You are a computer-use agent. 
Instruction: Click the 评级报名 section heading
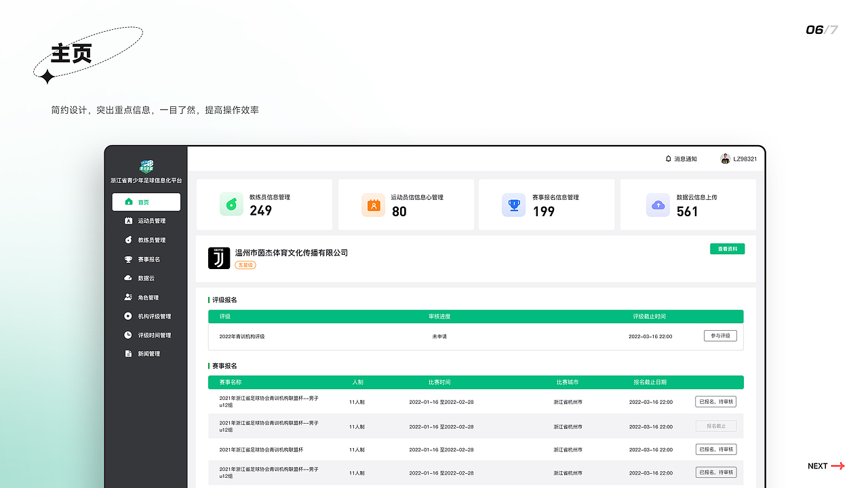click(x=224, y=300)
